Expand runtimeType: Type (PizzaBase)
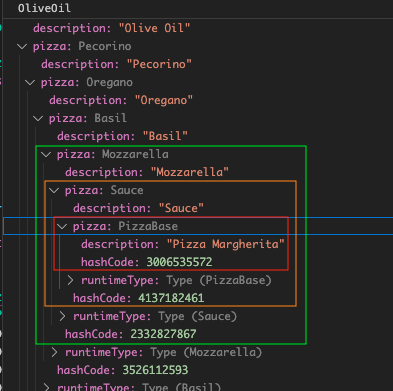The image size is (393, 391). pos(70,280)
